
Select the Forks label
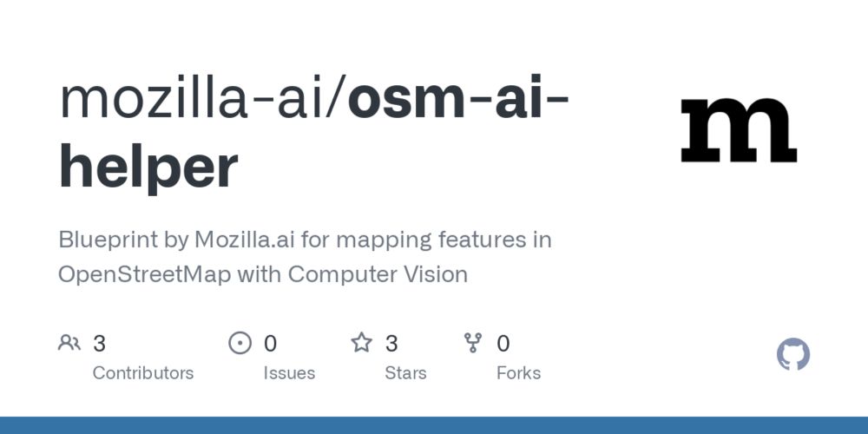tap(519, 373)
